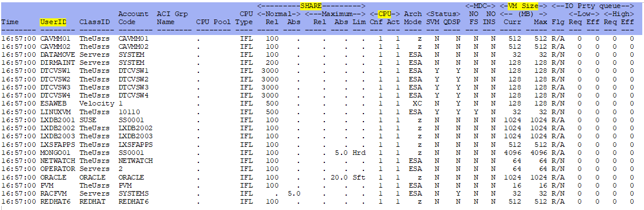This screenshot has width=644, height=210.
Task: Select the MONGO01 user ID
Action: click(x=53, y=152)
